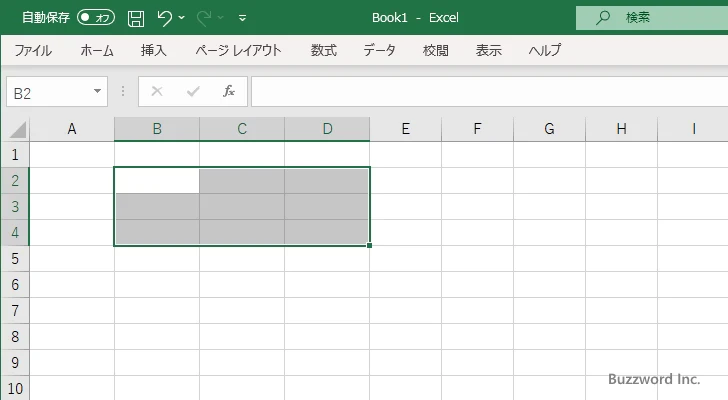Click the formula bar resize dots handle
728x400 pixels.
[x=123, y=91]
